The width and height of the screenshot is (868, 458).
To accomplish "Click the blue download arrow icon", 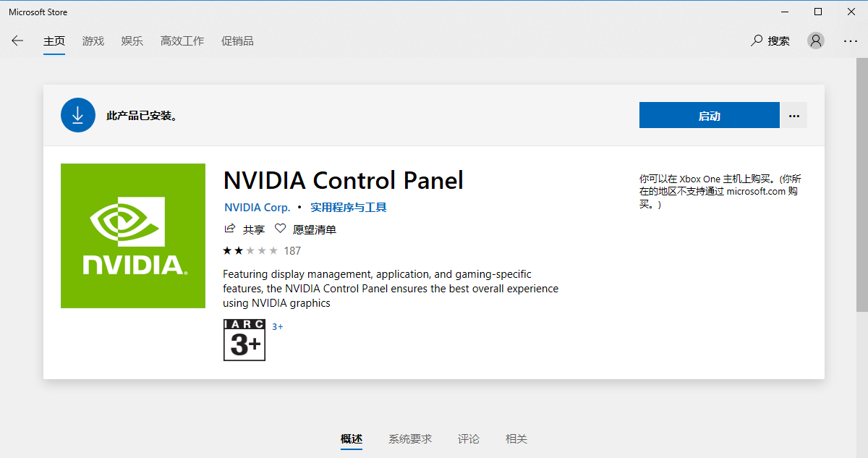I will click(x=78, y=115).
